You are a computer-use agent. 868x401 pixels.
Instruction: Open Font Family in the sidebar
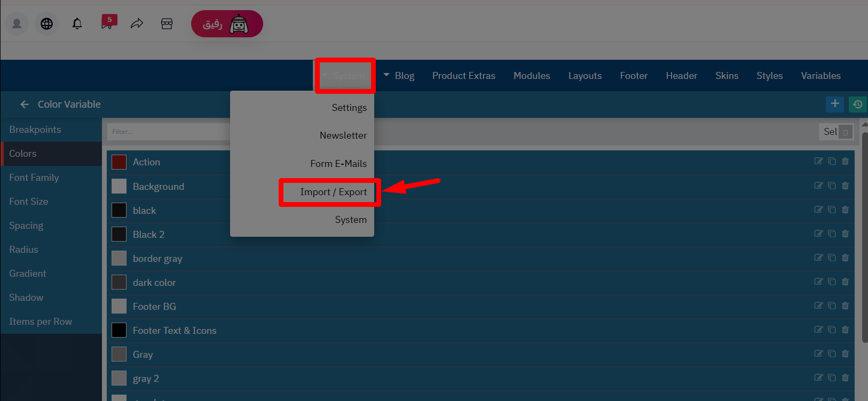[x=51, y=178]
